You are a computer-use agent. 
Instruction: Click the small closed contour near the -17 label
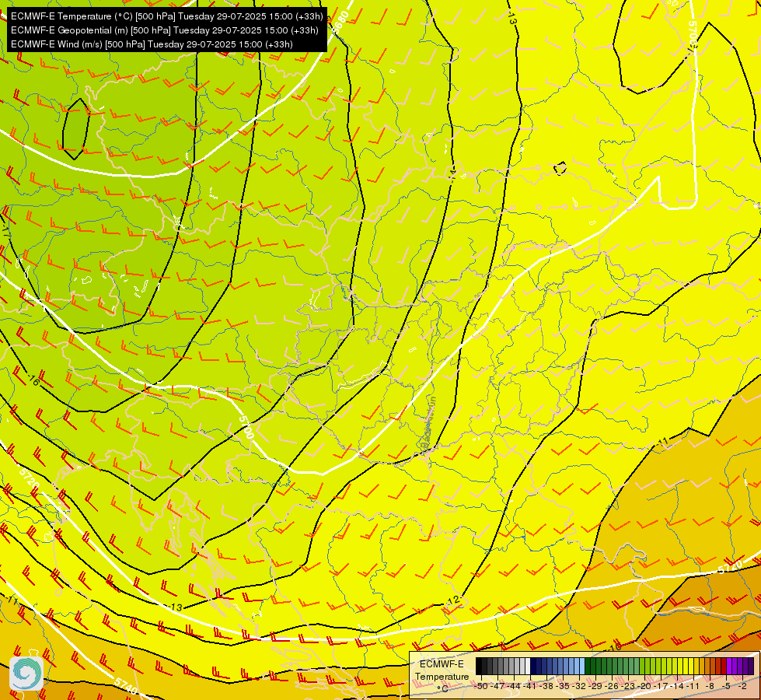click(x=75, y=129)
